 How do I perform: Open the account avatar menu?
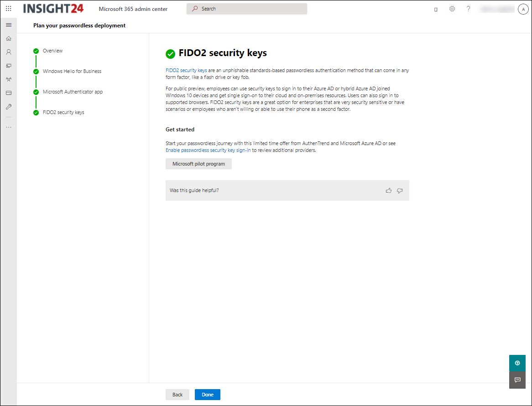523,9
